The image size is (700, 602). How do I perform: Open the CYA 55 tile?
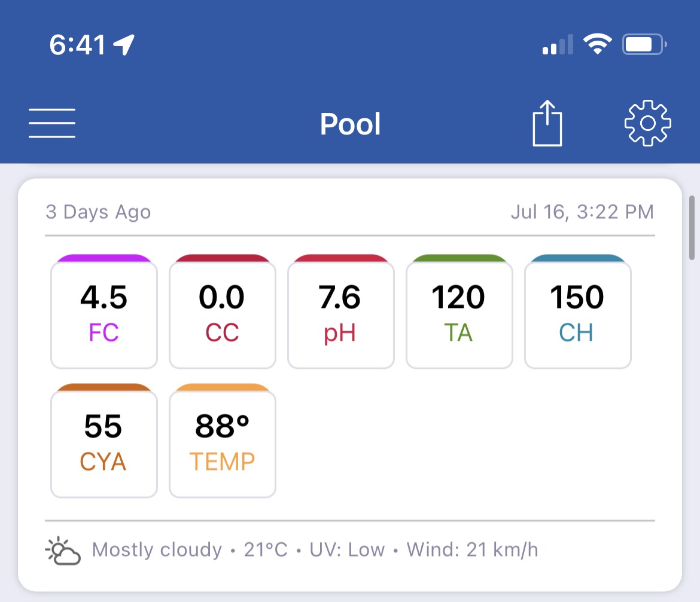click(x=104, y=441)
